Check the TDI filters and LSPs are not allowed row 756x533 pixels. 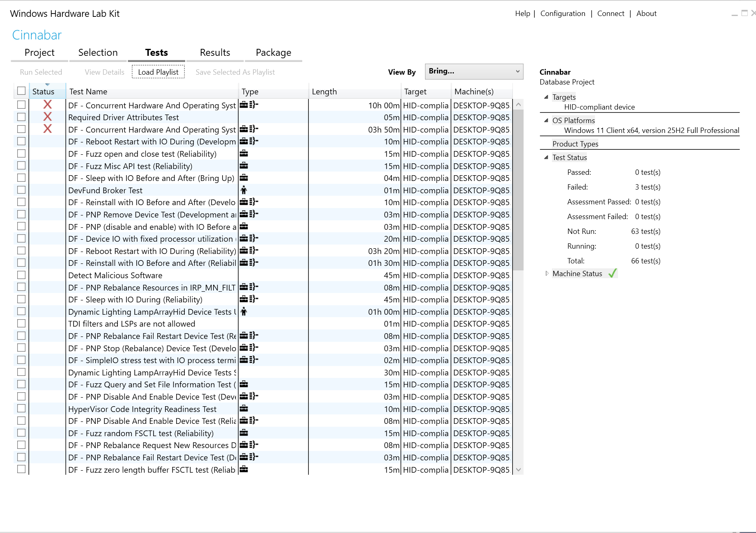(21, 323)
